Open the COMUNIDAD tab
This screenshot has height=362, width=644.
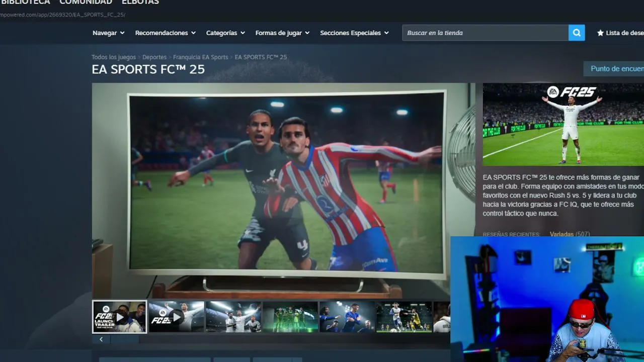pos(86,2)
